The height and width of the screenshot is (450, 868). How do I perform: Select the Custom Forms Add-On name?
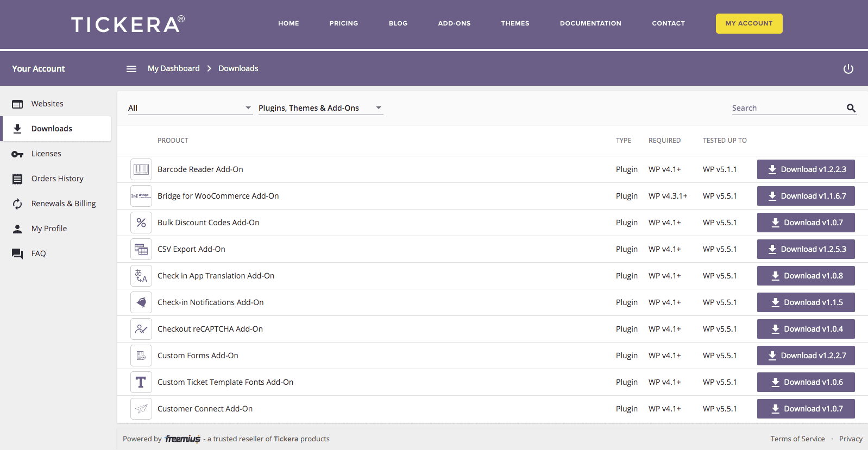[x=198, y=356]
